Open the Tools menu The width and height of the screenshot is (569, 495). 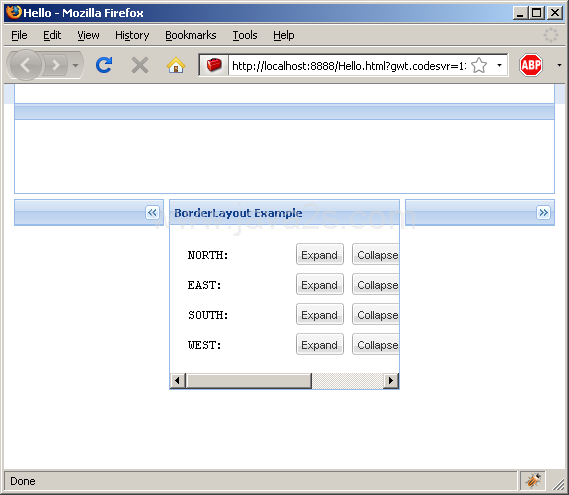click(x=245, y=35)
